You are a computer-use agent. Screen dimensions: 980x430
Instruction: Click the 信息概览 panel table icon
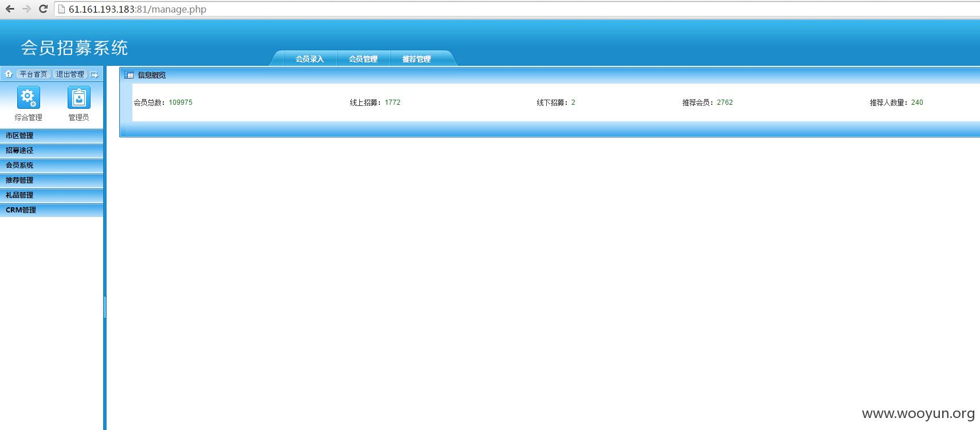click(129, 75)
